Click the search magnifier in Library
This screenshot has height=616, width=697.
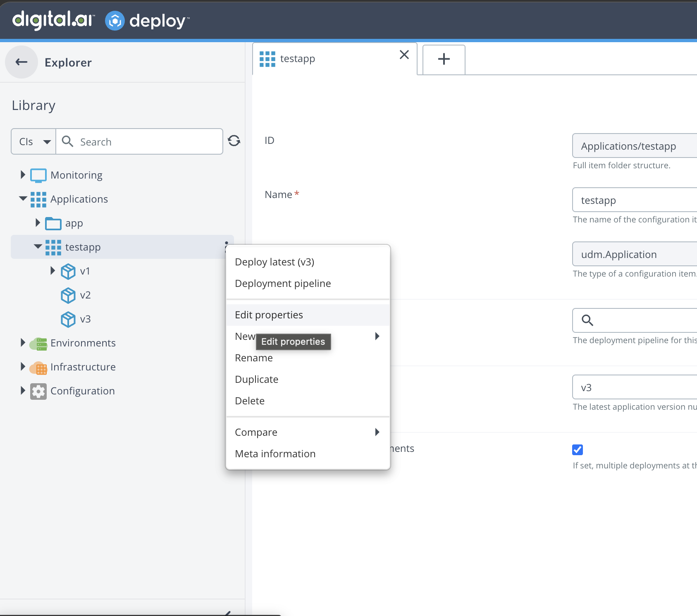pyautogui.click(x=67, y=141)
